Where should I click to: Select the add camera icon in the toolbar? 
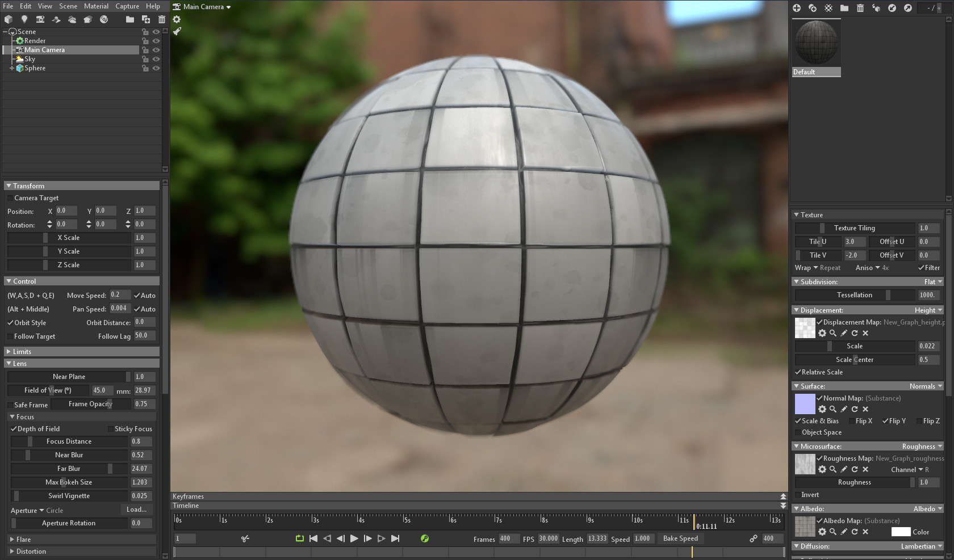pos(40,19)
